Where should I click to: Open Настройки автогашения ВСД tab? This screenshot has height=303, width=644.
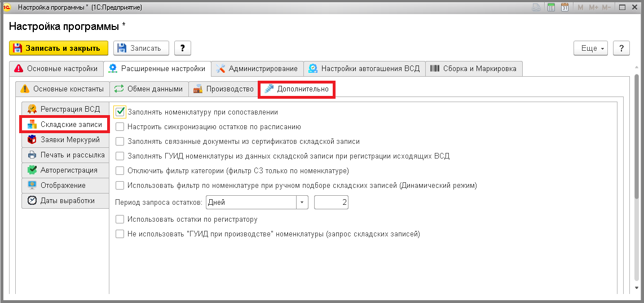[x=365, y=69]
